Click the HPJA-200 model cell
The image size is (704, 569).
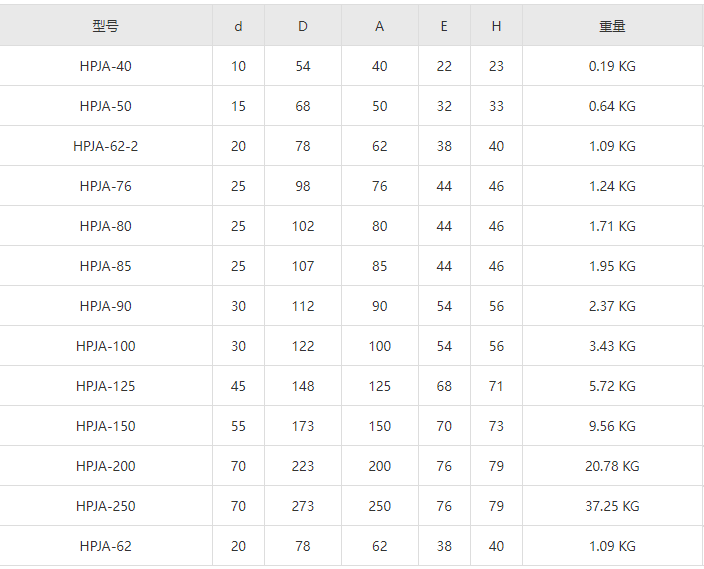[106, 466]
